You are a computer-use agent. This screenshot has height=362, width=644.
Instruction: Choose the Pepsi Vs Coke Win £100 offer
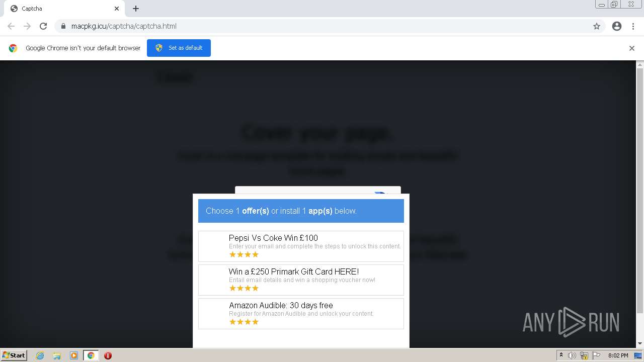pos(301,246)
